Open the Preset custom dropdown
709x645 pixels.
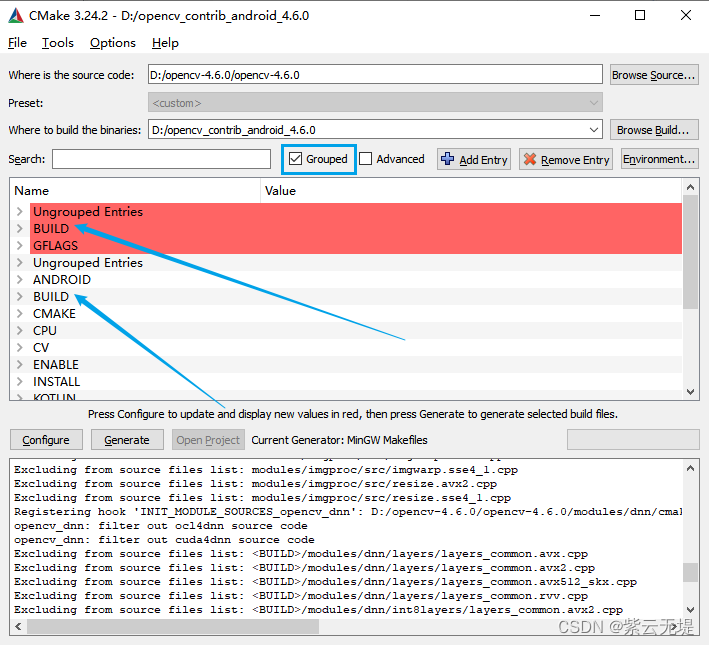click(x=375, y=103)
